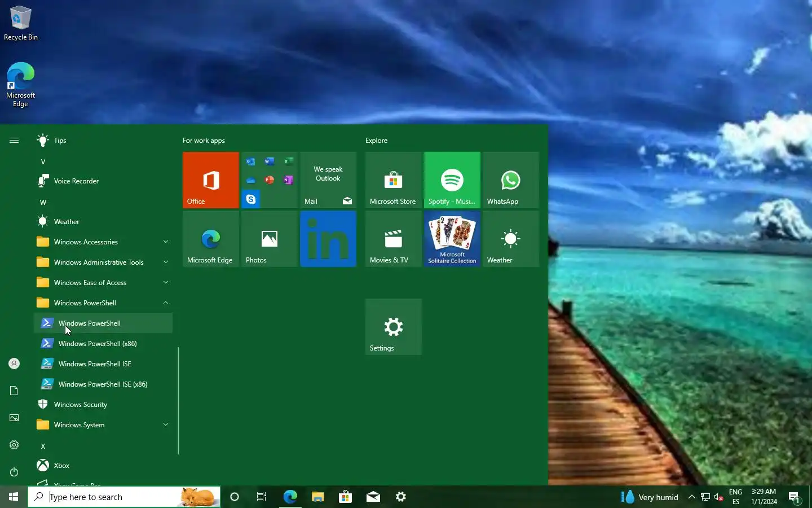Open Tips from the app list
This screenshot has width=812, height=508.
[103, 140]
